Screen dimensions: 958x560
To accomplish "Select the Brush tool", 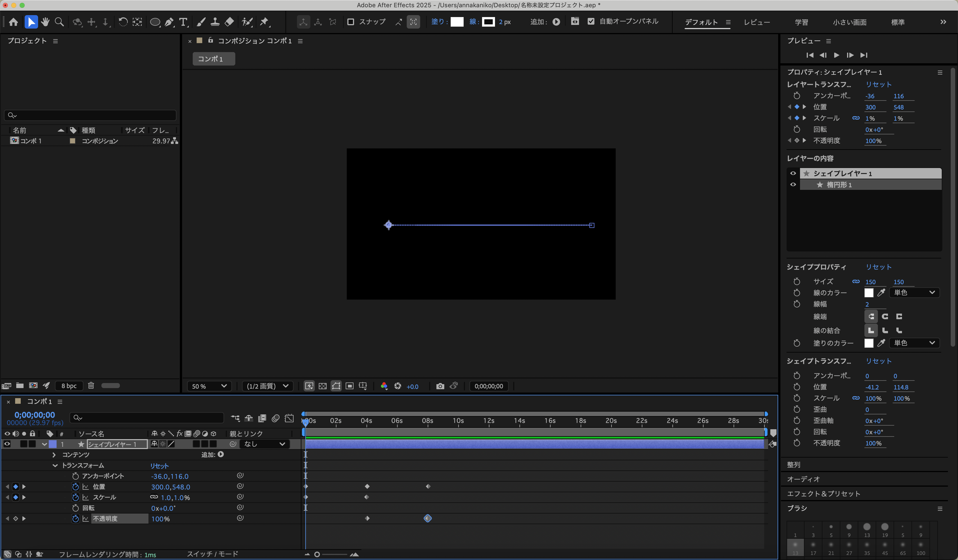I will (x=201, y=22).
